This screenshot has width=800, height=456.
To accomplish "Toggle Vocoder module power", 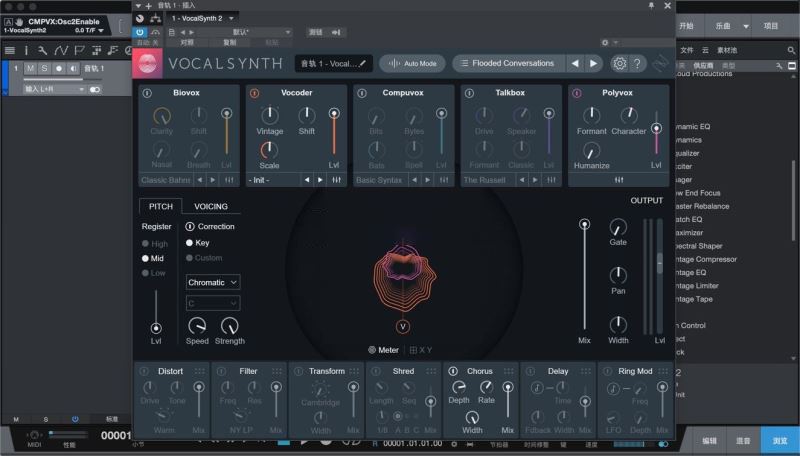I will (x=254, y=93).
